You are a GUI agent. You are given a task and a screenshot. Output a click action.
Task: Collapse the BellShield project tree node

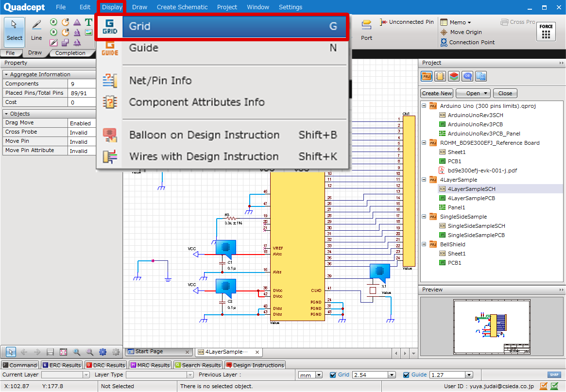424,244
